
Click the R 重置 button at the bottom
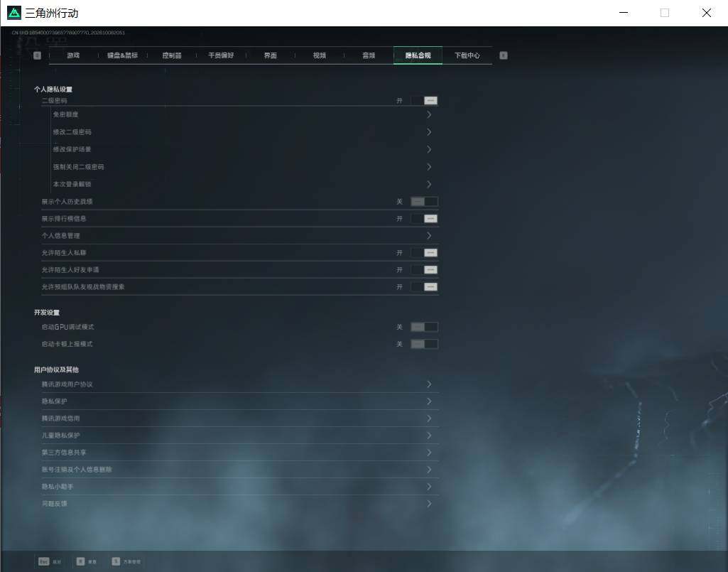coord(87,562)
